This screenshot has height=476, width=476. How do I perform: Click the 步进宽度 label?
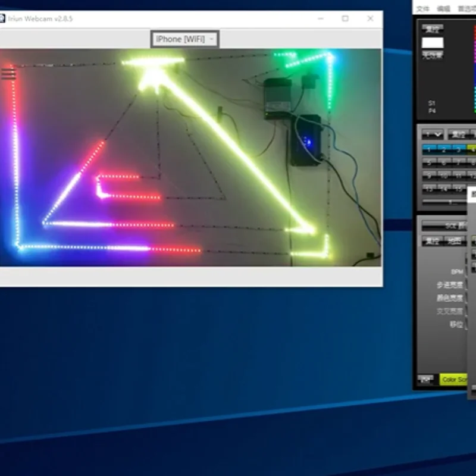(x=450, y=285)
